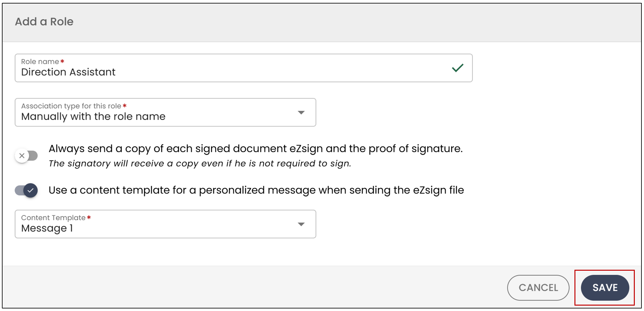This screenshot has width=644, height=311.
Task: Disable the content template personalized message switch
Action: tap(26, 190)
